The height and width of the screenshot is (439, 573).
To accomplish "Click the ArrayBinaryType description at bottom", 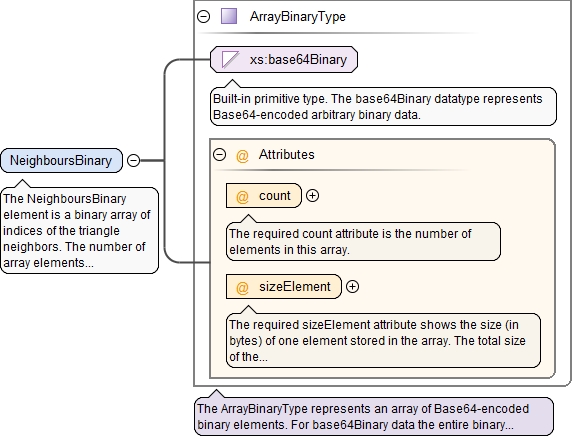I will [374, 417].
